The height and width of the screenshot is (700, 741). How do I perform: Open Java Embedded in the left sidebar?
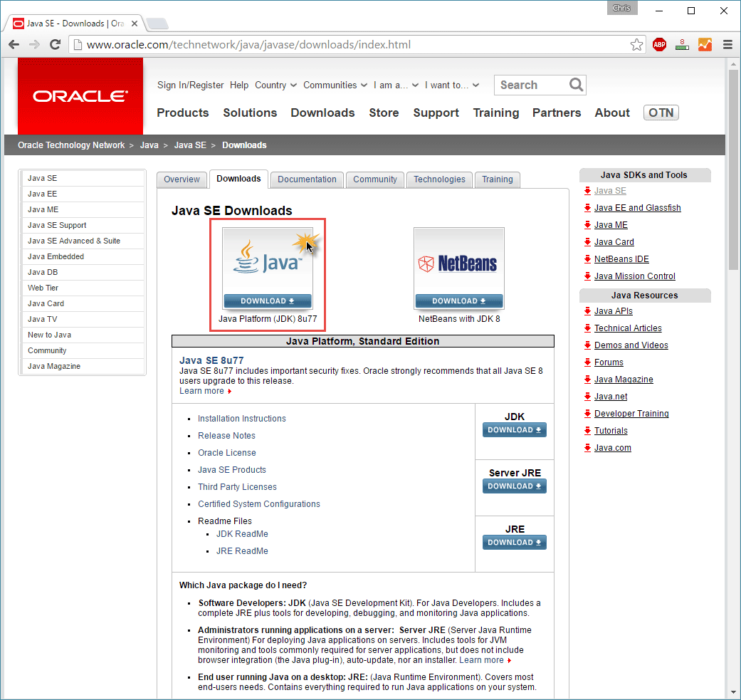point(83,256)
